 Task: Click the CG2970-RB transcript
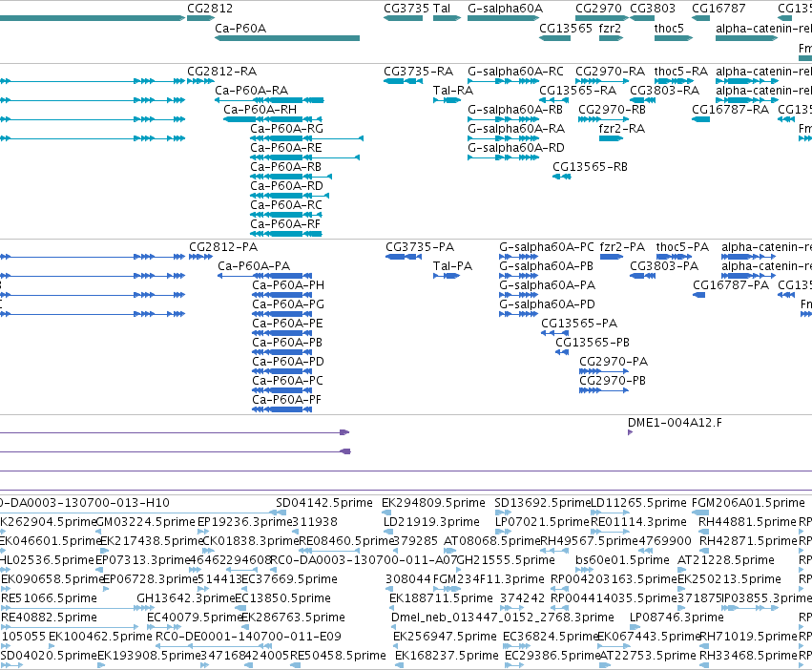pos(603,119)
